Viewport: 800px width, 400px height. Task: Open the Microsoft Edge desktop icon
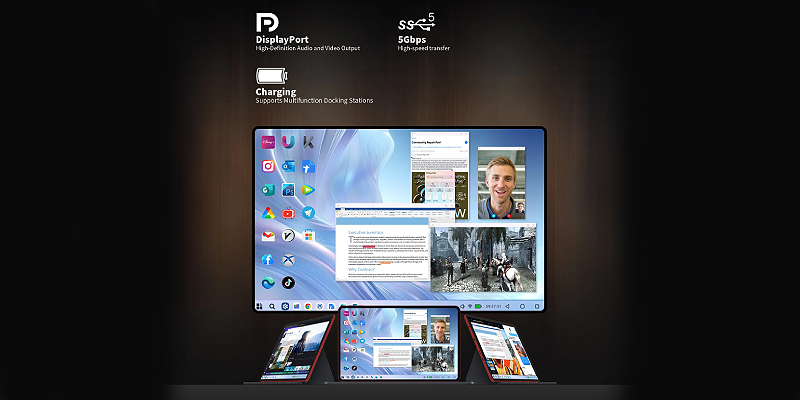(268, 283)
